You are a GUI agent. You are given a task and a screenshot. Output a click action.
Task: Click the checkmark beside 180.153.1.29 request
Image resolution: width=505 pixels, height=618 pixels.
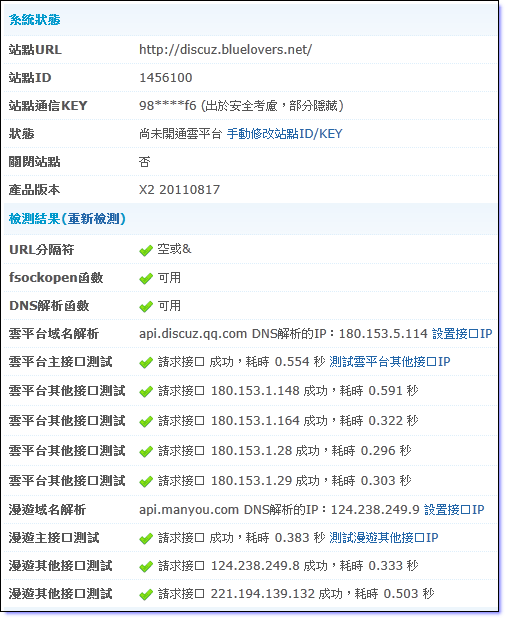point(146,481)
